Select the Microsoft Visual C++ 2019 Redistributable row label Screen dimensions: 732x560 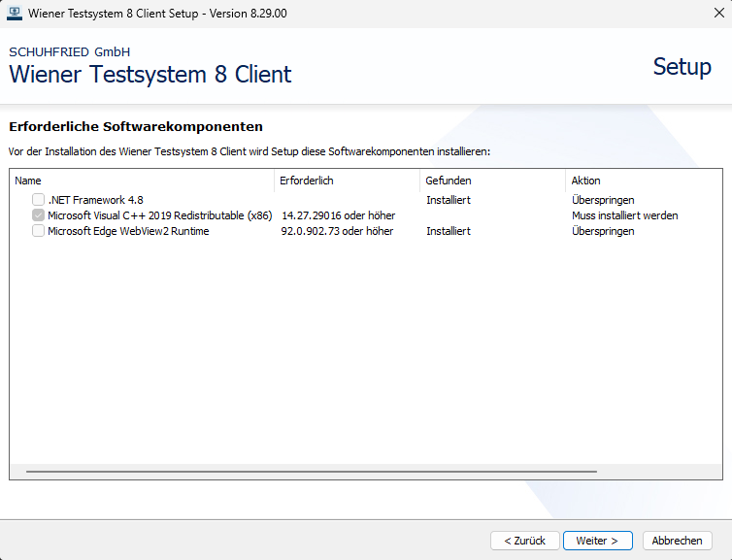[x=159, y=215]
